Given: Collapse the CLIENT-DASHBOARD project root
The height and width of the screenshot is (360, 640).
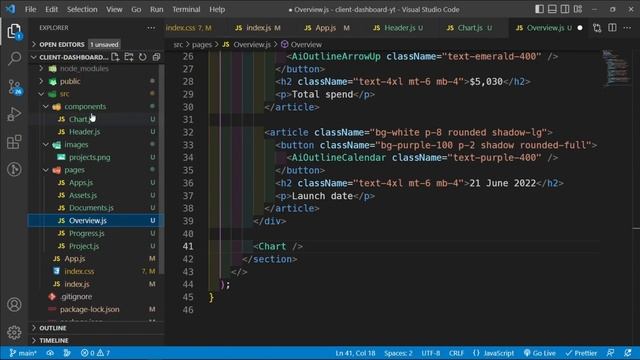Looking at the screenshot, I should point(34,57).
